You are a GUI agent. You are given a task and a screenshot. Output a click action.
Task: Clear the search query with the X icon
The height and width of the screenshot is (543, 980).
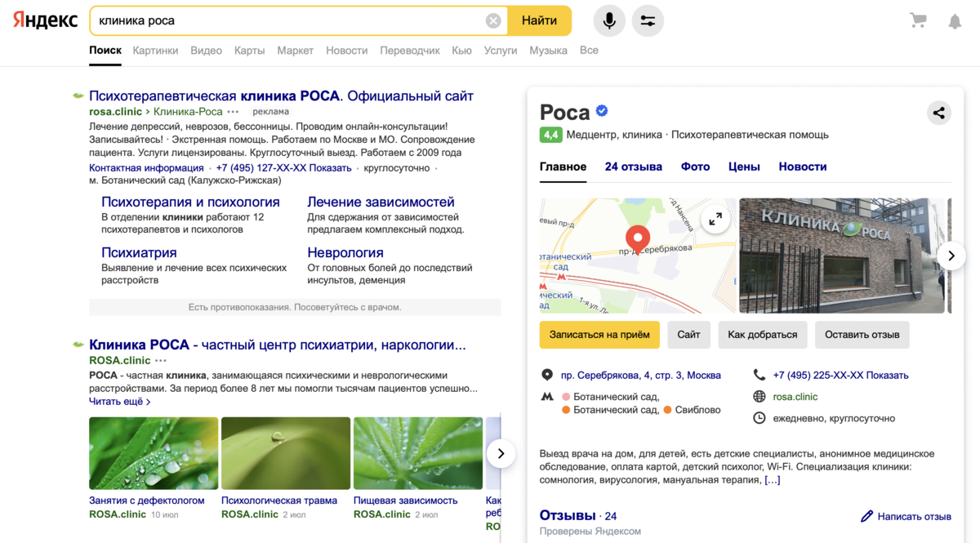493,21
